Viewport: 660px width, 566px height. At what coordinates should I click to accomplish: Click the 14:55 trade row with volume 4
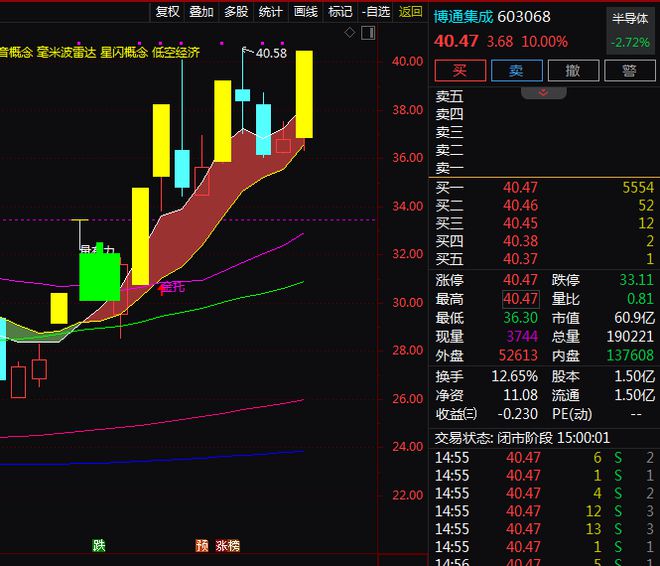tap(544, 493)
